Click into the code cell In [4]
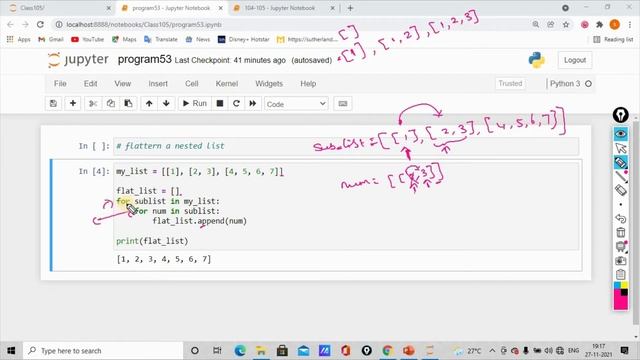 coord(346,206)
